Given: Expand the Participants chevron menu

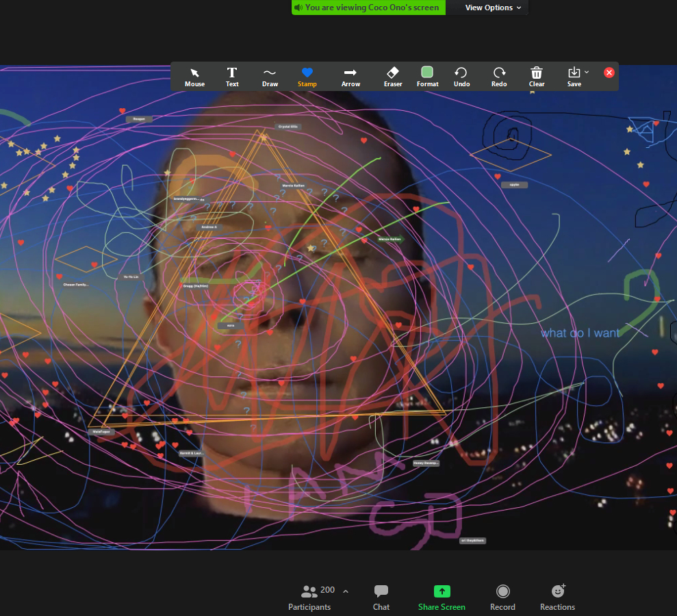Looking at the screenshot, I should coord(345,591).
